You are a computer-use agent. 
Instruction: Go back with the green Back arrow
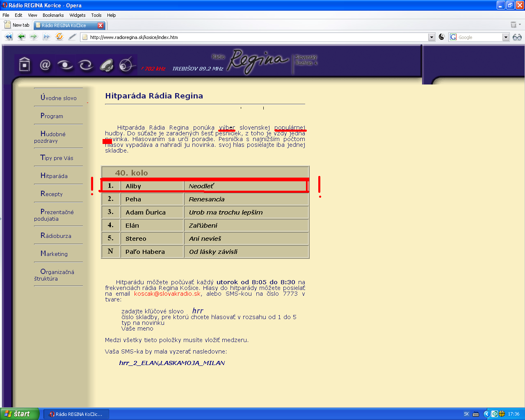(x=21, y=37)
